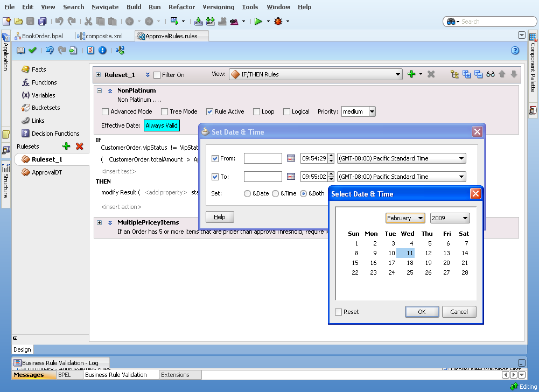Switch to the BookOrder.bpel tab

(x=39, y=36)
